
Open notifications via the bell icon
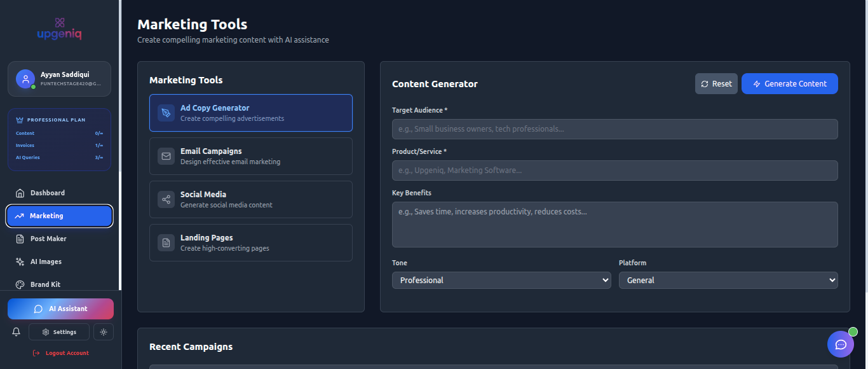pyautogui.click(x=15, y=331)
